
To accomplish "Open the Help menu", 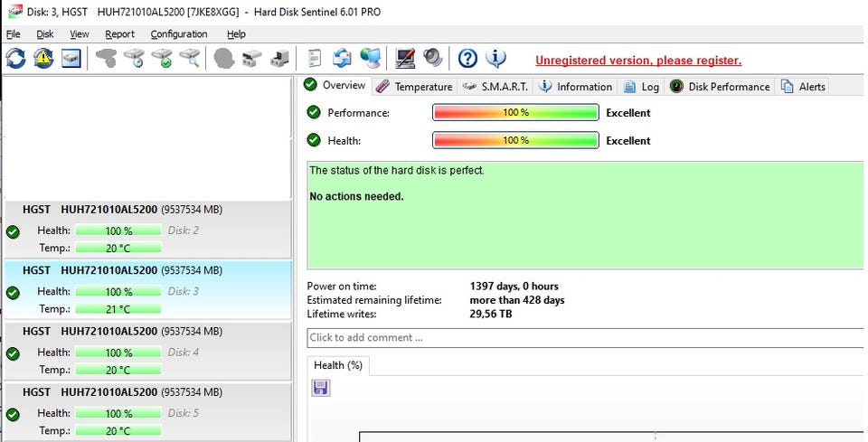I will click(236, 34).
